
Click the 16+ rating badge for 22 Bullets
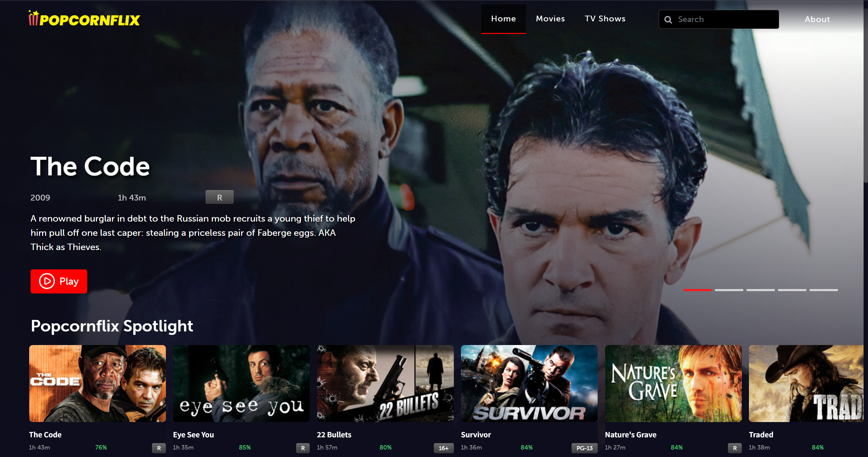tap(443, 448)
